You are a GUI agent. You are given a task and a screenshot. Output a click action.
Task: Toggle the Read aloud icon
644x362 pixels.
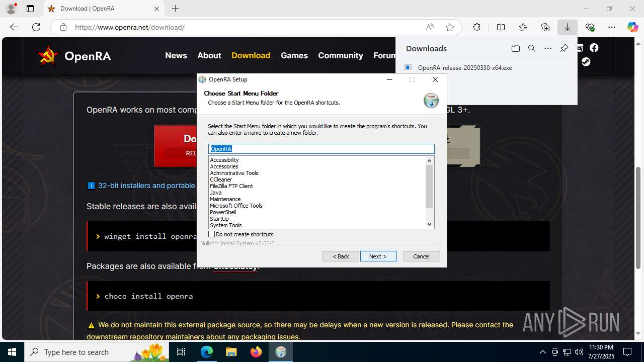[x=430, y=27]
